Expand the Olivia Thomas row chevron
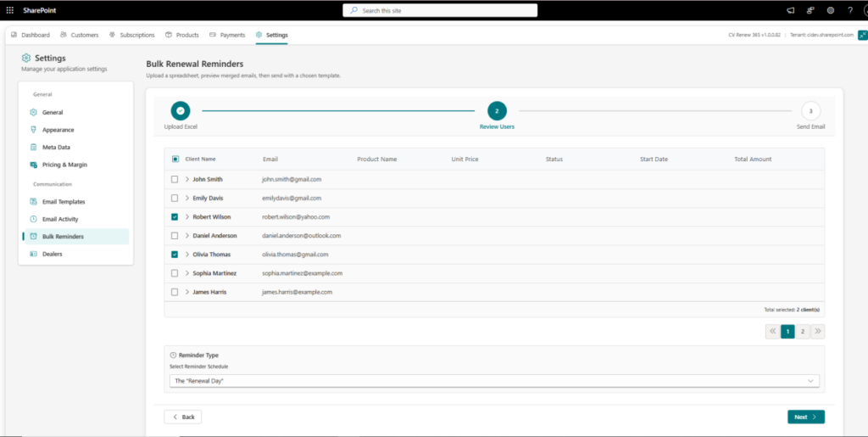The image size is (868, 437). [x=187, y=255]
